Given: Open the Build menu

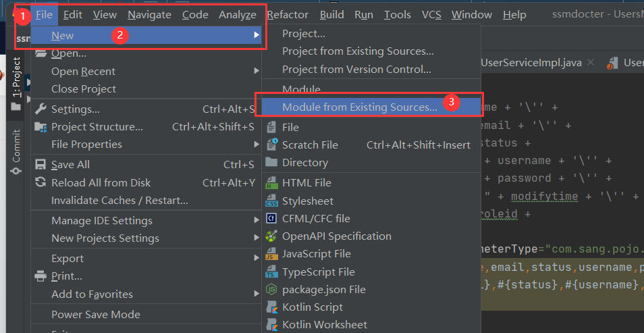Looking at the screenshot, I should (332, 15).
